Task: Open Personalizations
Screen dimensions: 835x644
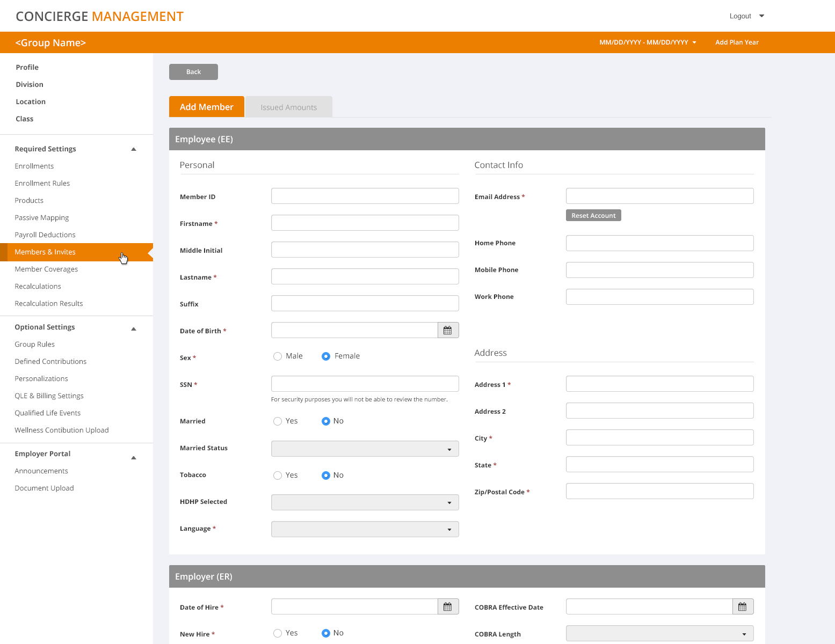Action: pyautogui.click(x=41, y=378)
